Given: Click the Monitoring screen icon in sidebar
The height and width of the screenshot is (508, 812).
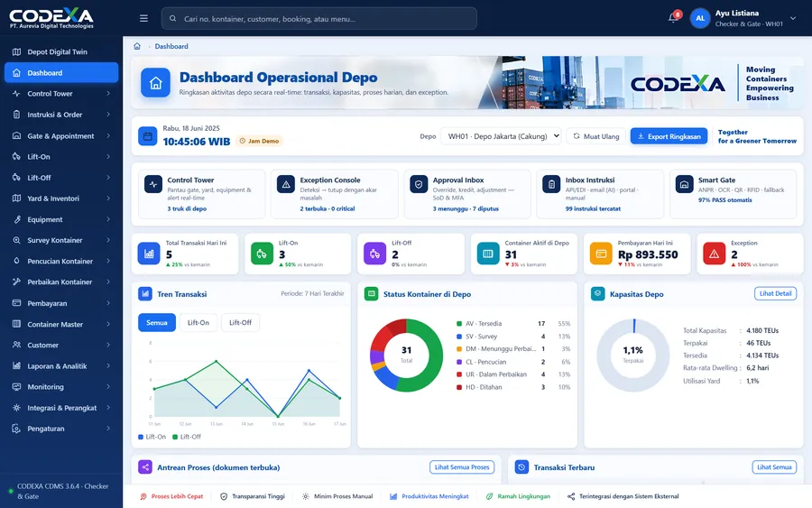Looking at the screenshot, I should coord(16,387).
